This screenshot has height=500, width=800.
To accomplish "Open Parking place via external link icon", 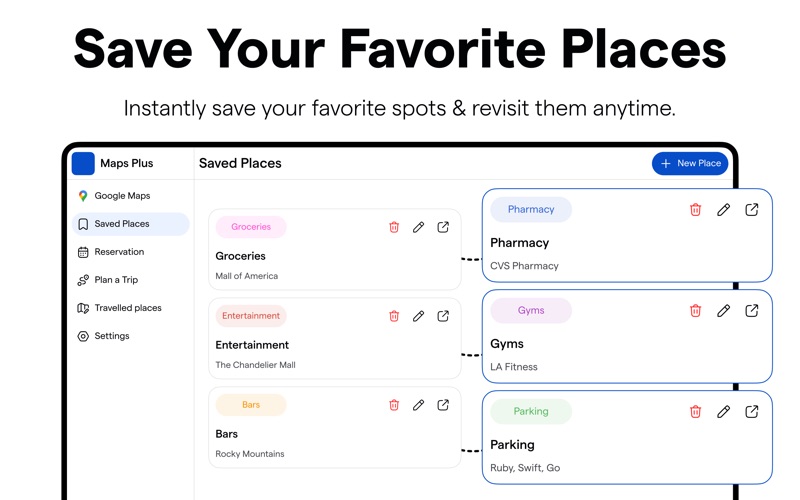I will (752, 412).
